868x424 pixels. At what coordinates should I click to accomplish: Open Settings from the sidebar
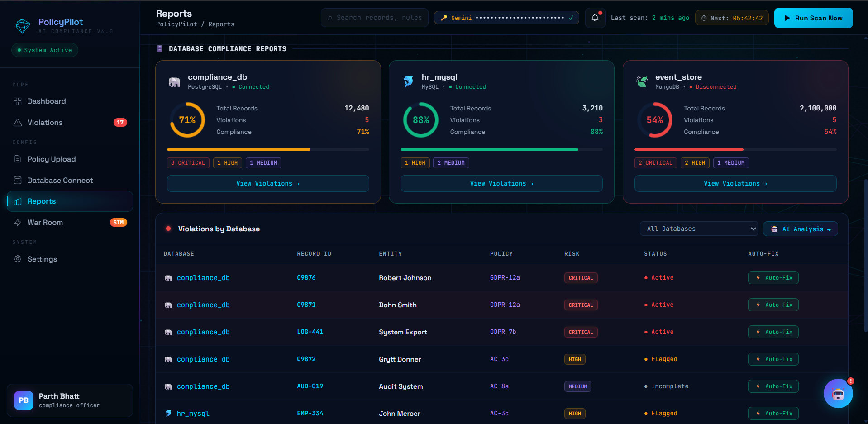pyautogui.click(x=70, y=259)
